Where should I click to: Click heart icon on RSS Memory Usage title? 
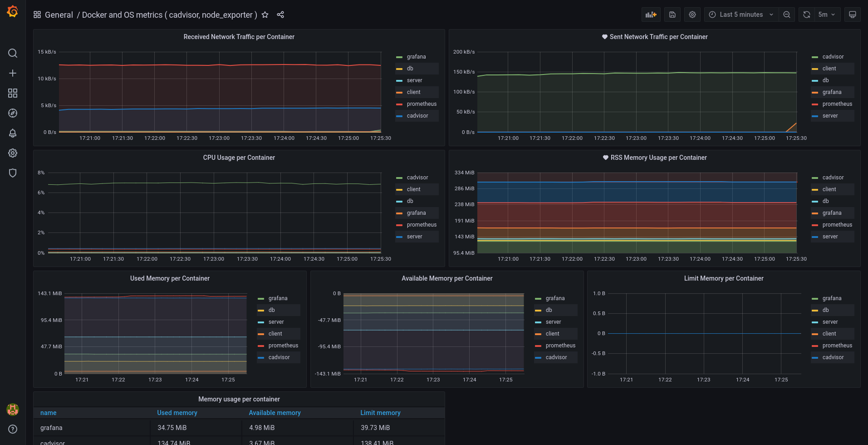click(x=605, y=158)
